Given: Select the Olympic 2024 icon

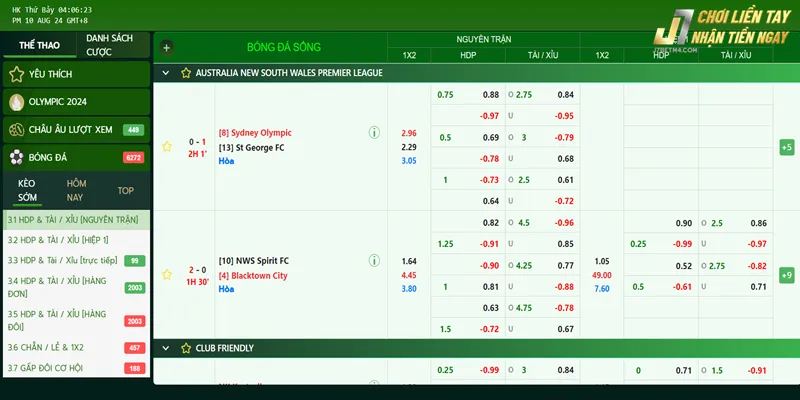Looking at the screenshot, I should click(16, 102).
